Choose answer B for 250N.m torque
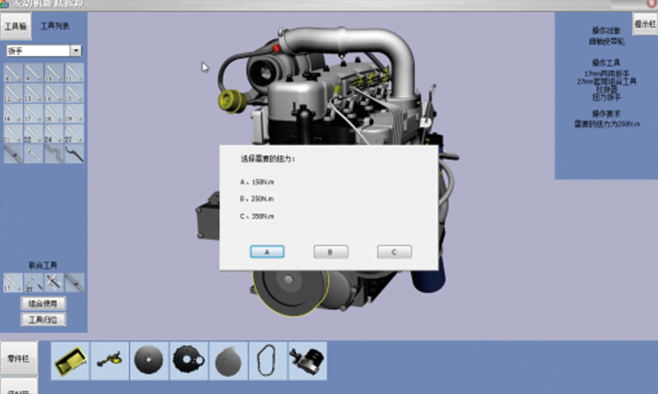The width and height of the screenshot is (658, 394). point(331,252)
